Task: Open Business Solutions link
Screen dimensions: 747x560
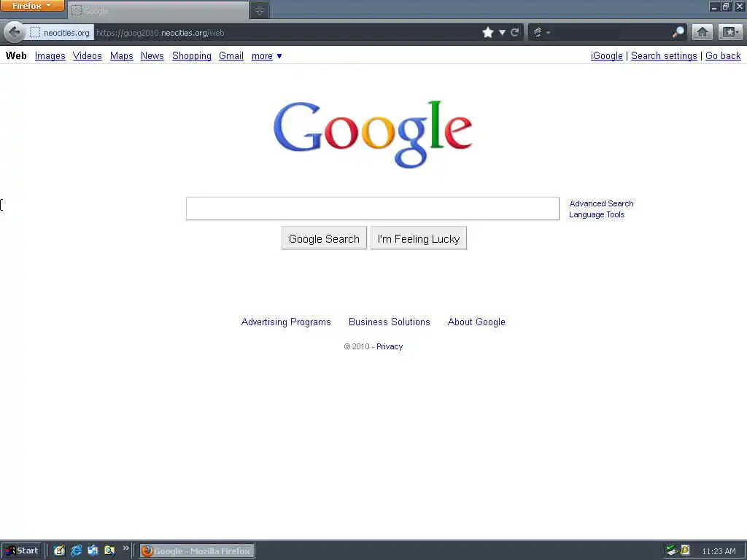Action: click(x=390, y=322)
